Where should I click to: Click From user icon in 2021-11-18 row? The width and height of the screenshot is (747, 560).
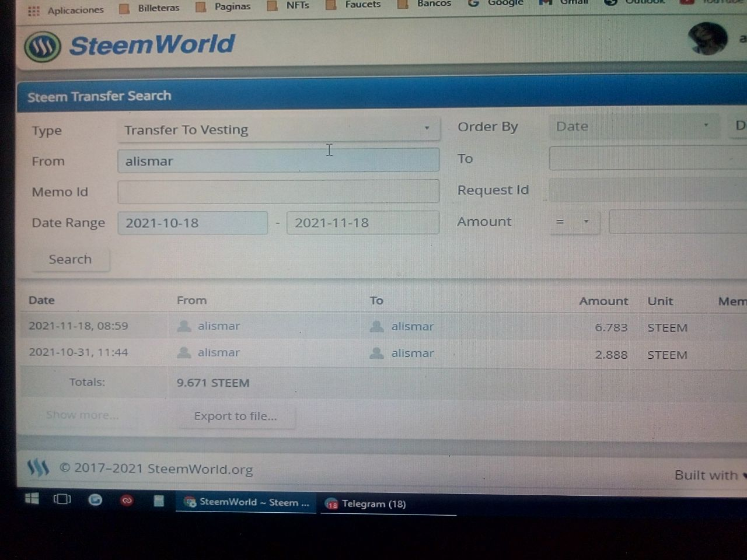click(184, 326)
